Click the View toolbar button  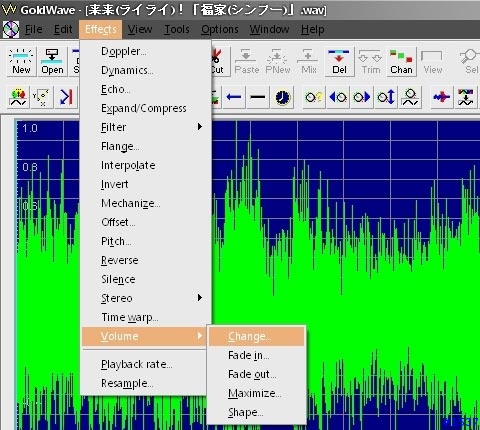tap(433, 62)
